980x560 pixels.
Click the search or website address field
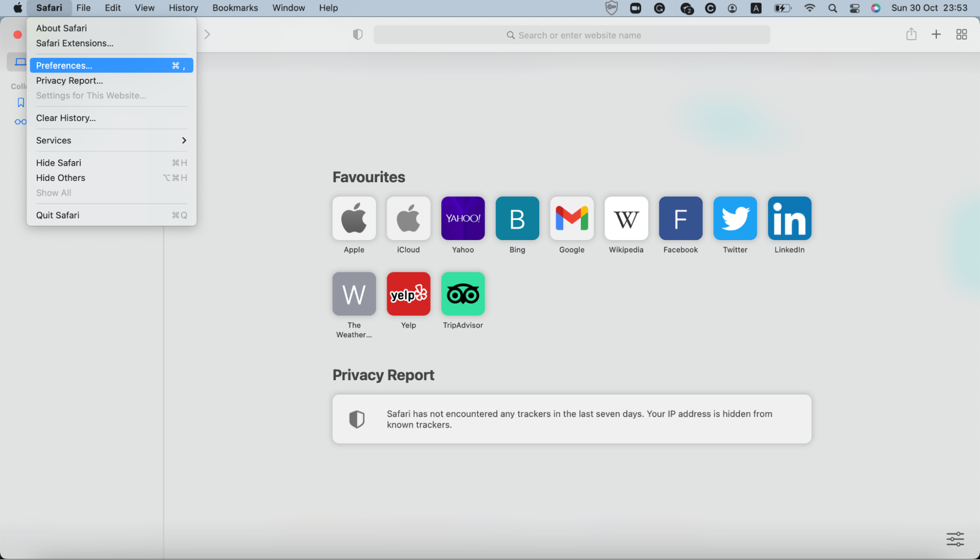pos(572,35)
